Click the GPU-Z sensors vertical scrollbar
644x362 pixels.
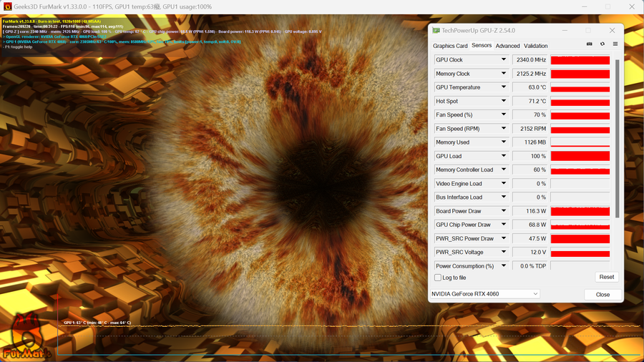pyautogui.click(x=617, y=138)
